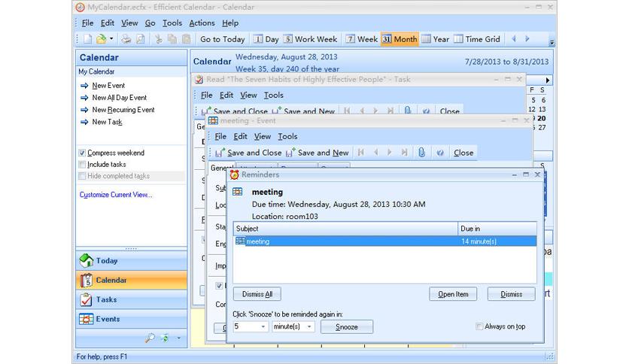The height and width of the screenshot is (364, 629).
Task: Click Dismiss All button
Action: [257, 294]
